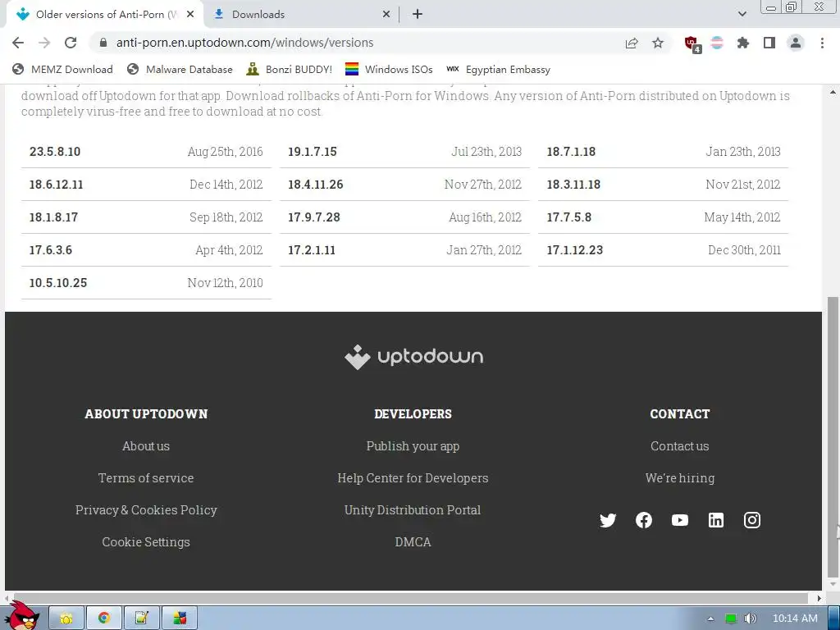Open the Facebook footer icon
Image resolution: width=840 pixels, height=630 pixels.
tap(644, 520)
